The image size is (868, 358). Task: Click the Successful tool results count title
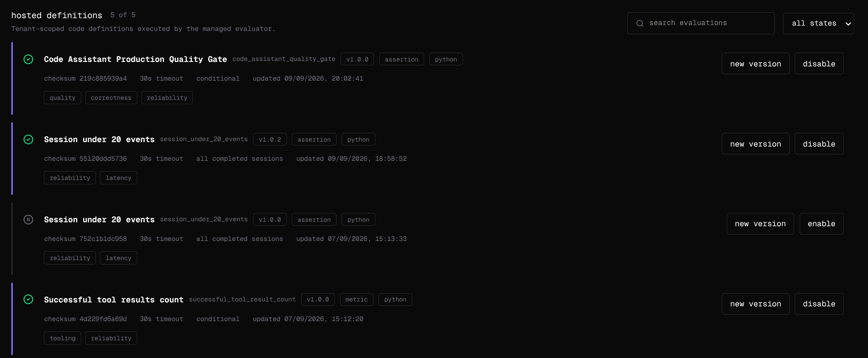[x=114, y=300]
